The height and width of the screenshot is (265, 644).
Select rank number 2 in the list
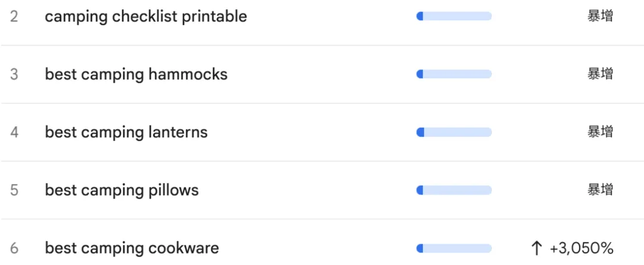click(14, 17)
